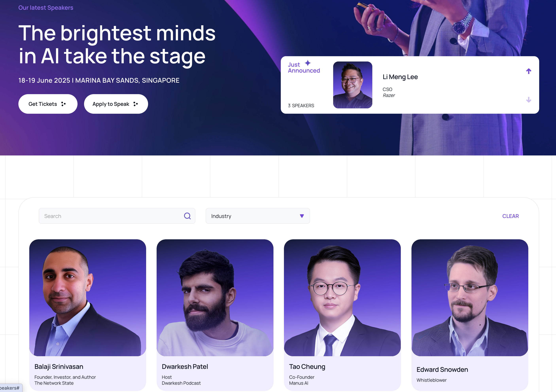Click the Apply to Speak button

pyautogui.click(x=116, y=104)
